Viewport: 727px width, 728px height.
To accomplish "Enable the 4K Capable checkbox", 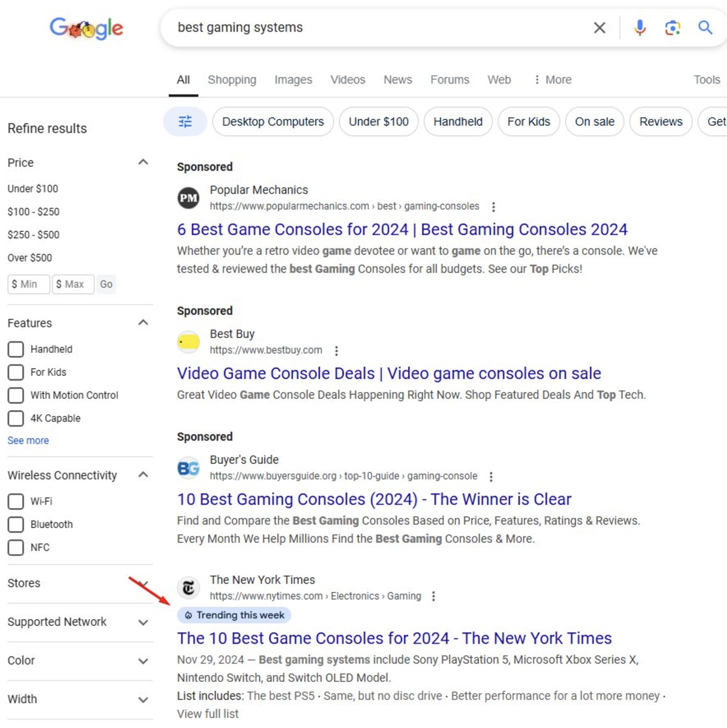I will [x=15, y=418].
